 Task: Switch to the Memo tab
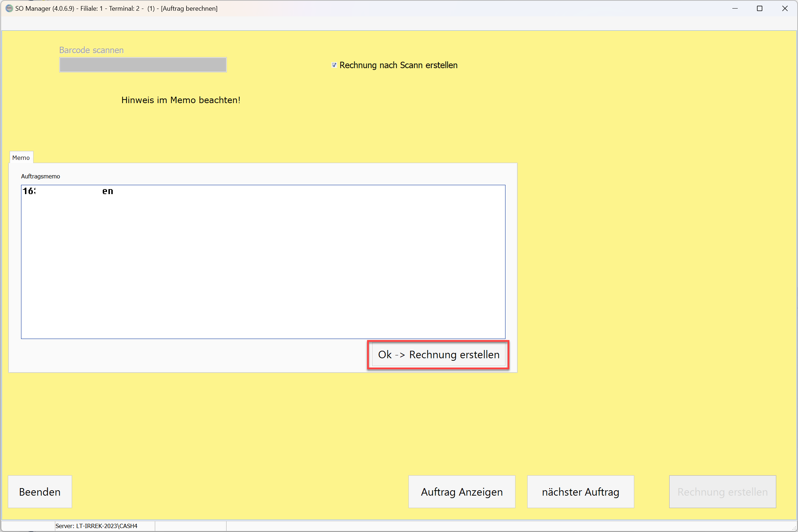(21, 158)
